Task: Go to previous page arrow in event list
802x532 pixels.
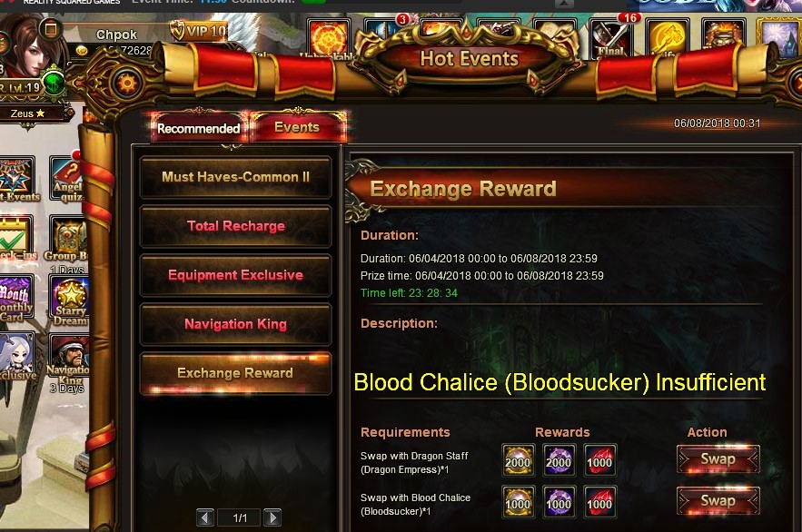Action: (x=205, y=517)
